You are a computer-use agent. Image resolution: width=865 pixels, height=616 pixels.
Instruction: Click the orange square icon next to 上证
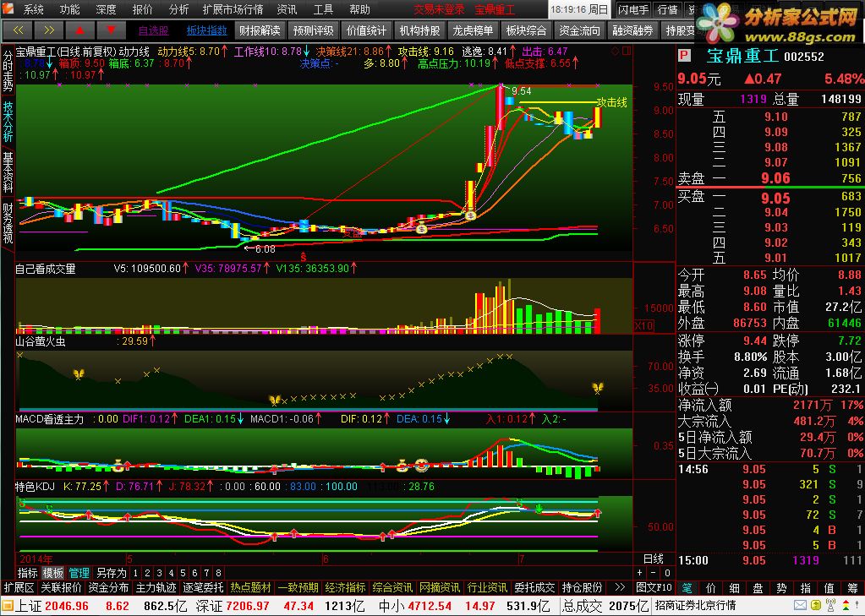click(x=7, y=606)
